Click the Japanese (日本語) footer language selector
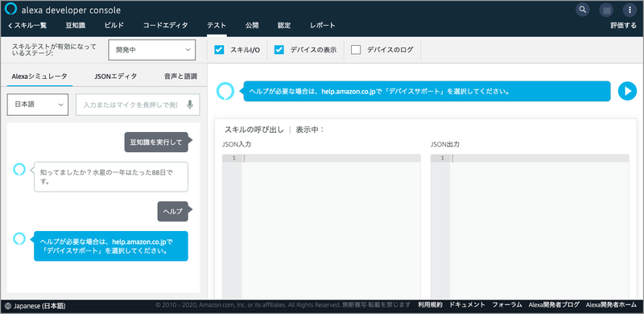The image size is (644, 314). pyautogui.click(x=35, y=306)
